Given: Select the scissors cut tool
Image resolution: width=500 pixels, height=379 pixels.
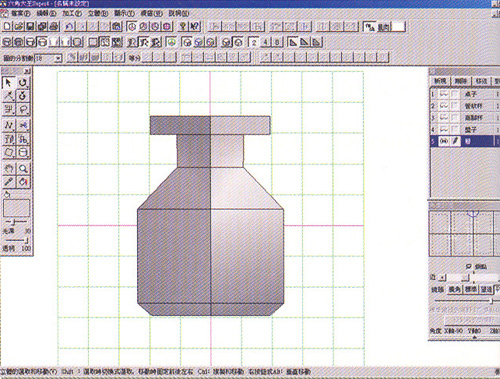Looking at the screenshot, I should [23, 125].
